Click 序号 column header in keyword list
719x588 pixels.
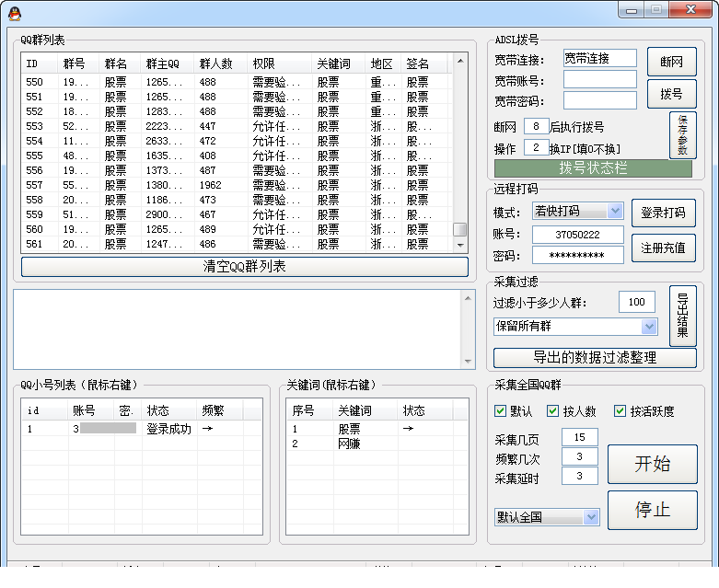(x=309, y=410)
